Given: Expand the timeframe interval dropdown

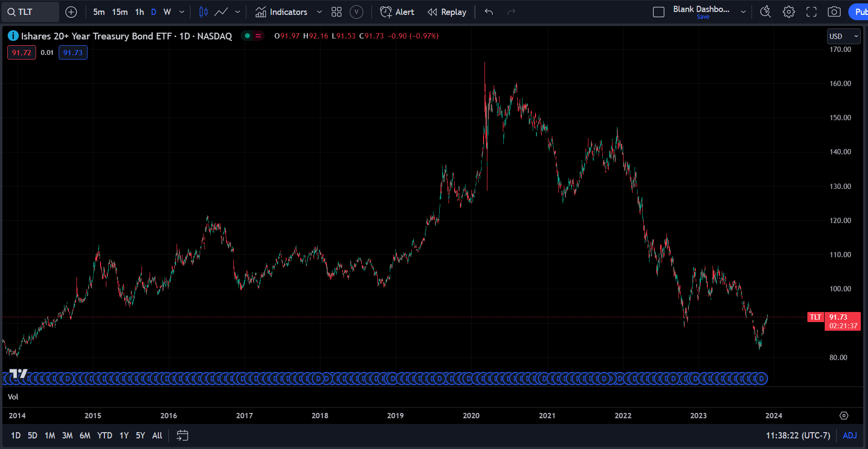Looking at the screenshot, I should pyautogui.click(x=182, y=12).
